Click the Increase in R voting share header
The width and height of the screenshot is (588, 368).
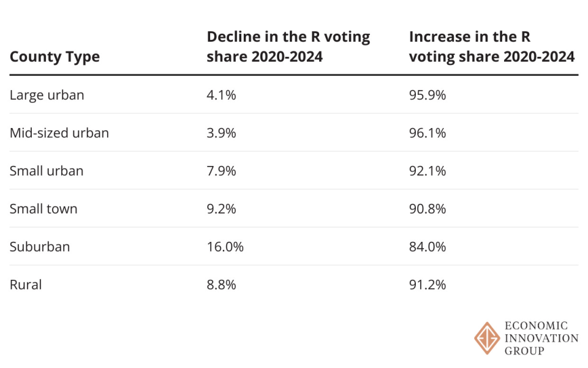(492, 47)
